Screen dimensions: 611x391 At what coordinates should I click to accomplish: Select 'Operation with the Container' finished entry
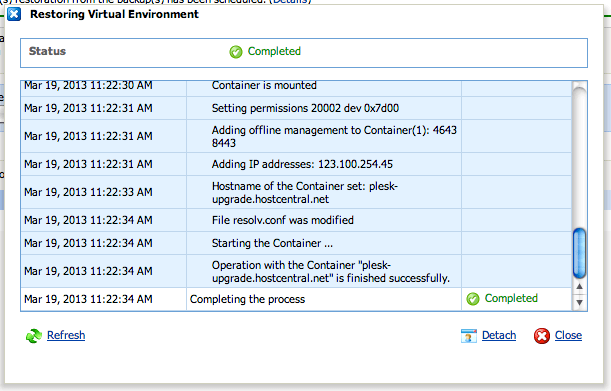330,271
